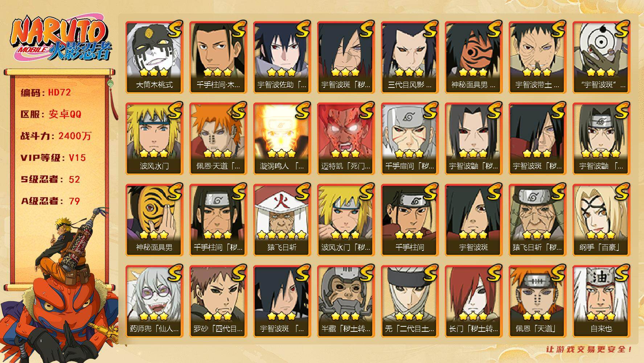Click the glowing 漩涡鸣人 card
The width and height of the screenshot is (644, 363).
point(282,139)
